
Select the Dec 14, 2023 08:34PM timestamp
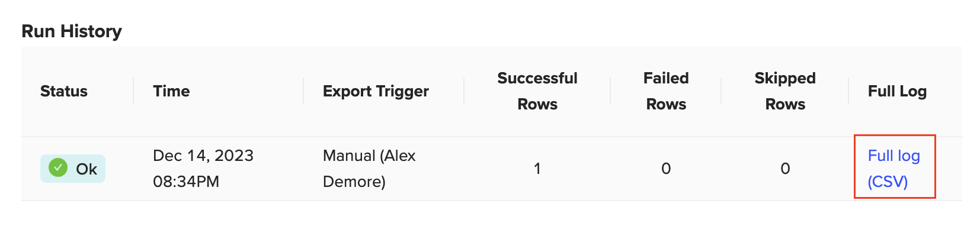coord(203,169)
